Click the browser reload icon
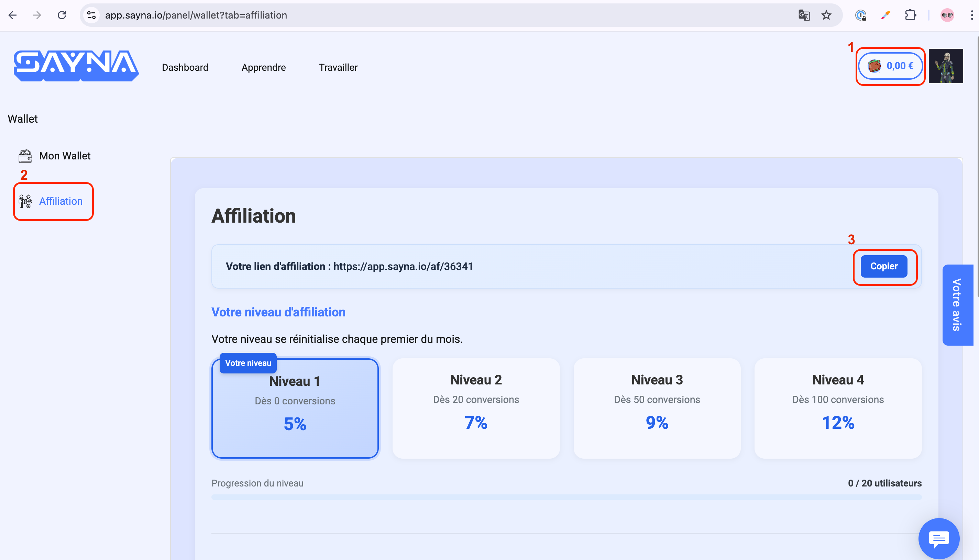 pos(62,15)
